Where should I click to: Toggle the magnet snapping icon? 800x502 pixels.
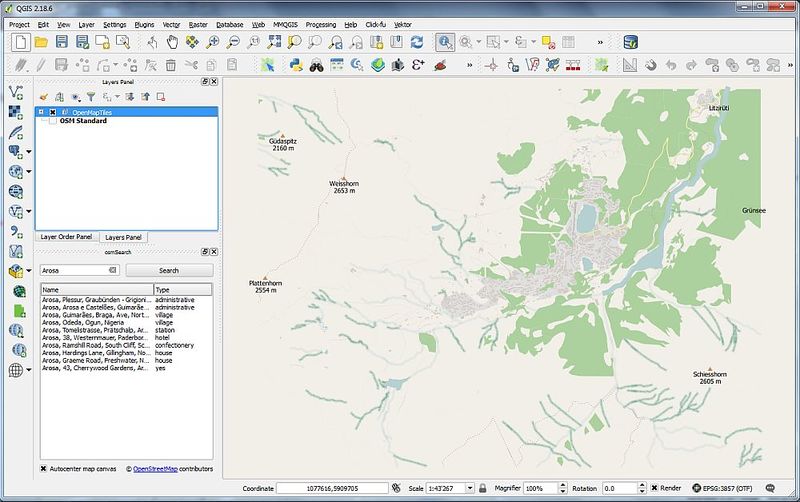(x=651, y=65)
